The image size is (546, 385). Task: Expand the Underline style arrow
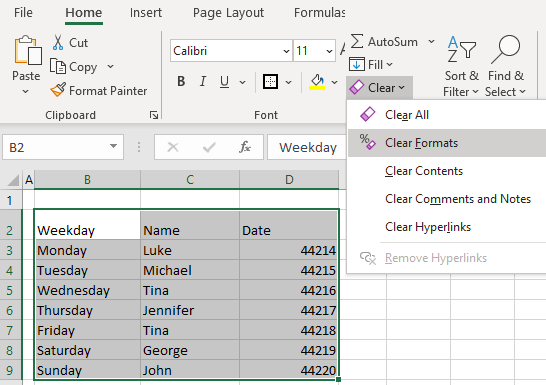[242, 82]
